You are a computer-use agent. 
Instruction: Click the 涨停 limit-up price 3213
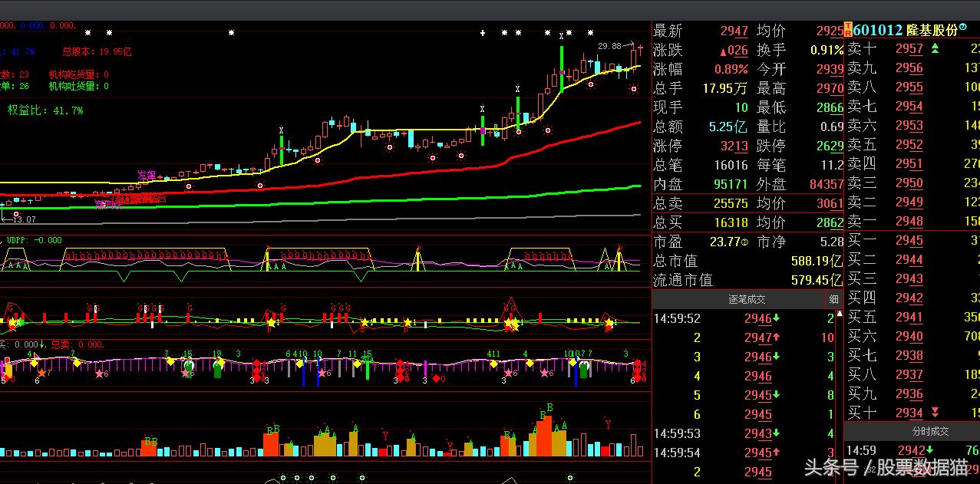tap(734, 146)
